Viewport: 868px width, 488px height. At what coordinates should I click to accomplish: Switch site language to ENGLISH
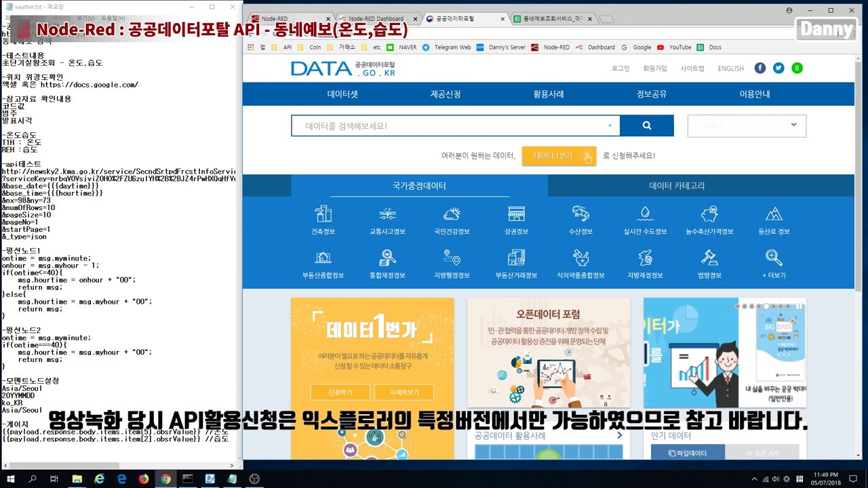(x=731, y=68)
